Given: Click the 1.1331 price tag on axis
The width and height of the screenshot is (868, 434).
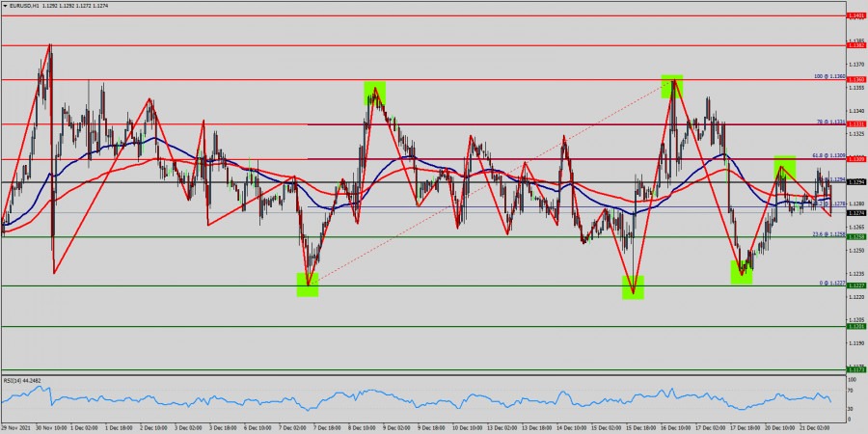Looking at the screenshot, I should [855, 123].
